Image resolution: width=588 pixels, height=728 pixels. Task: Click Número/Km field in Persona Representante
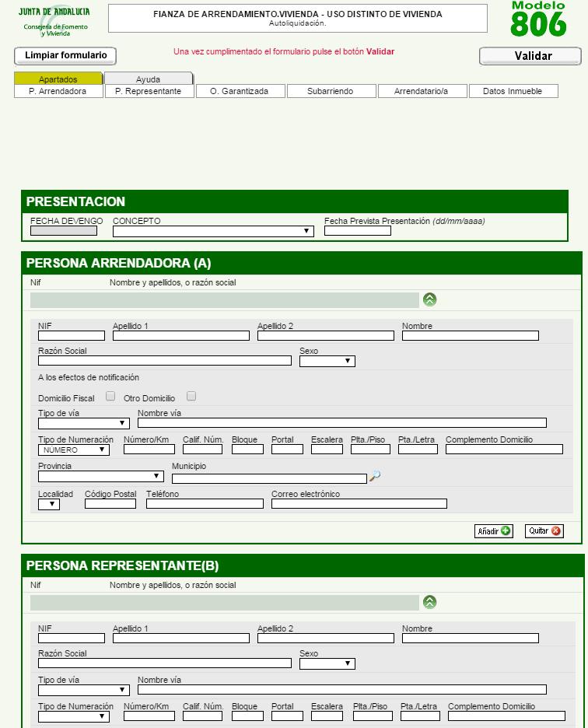(149, 716)
